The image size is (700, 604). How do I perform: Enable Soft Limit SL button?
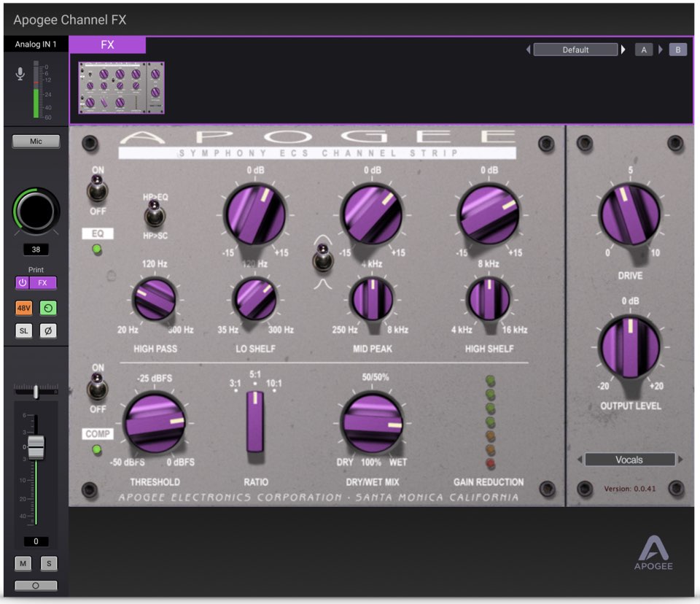(23, 331)
